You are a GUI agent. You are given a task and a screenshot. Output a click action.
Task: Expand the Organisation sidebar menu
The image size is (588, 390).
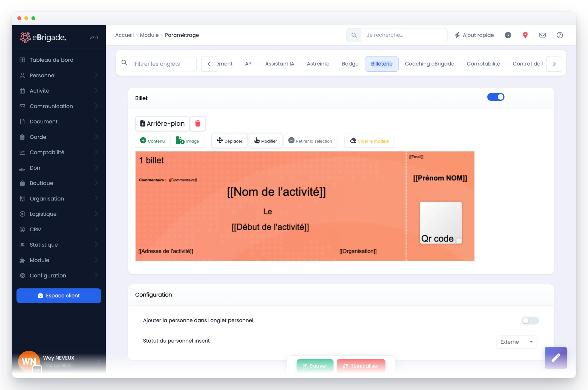59,199
